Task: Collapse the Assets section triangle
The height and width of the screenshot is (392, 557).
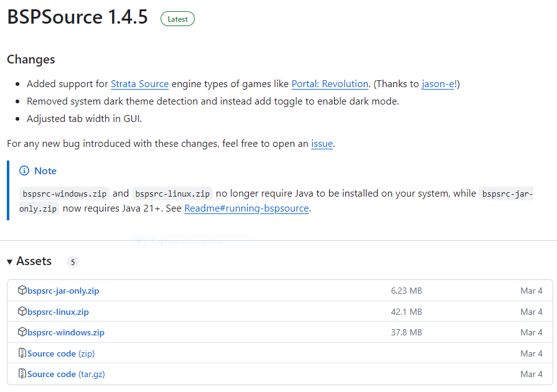Action: 9,262
